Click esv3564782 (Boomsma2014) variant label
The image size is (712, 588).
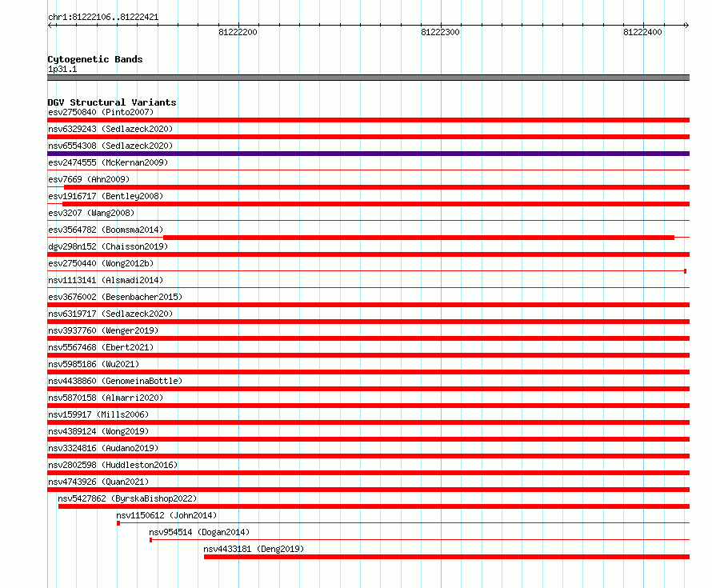click(106, 230)
